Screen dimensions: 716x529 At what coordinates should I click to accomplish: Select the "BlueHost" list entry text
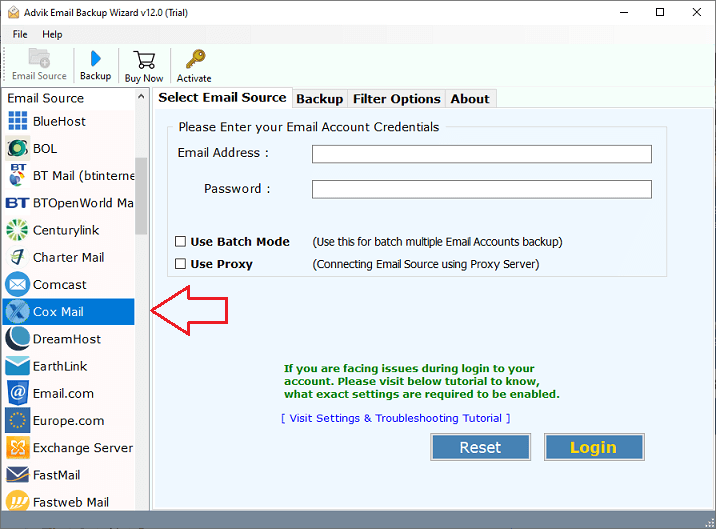click(x=59, y=121)
